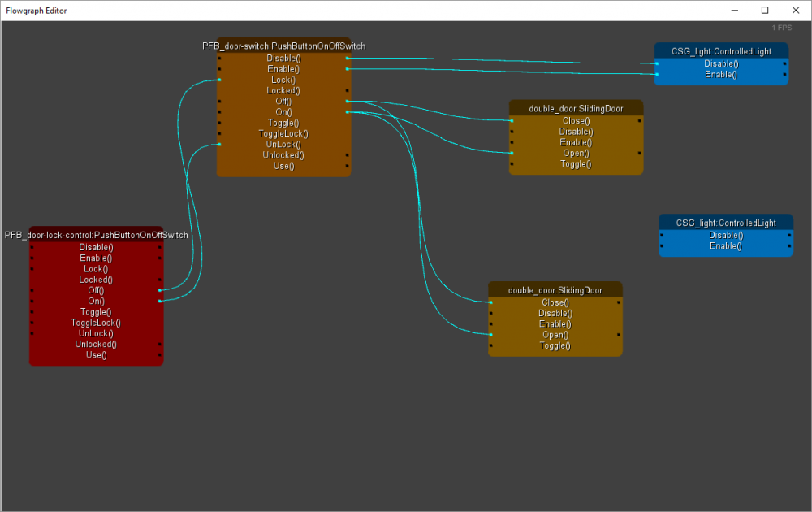Click the Lock() input port on PFB_door-switch
The image size is (812, 512).
click(219, 80)
